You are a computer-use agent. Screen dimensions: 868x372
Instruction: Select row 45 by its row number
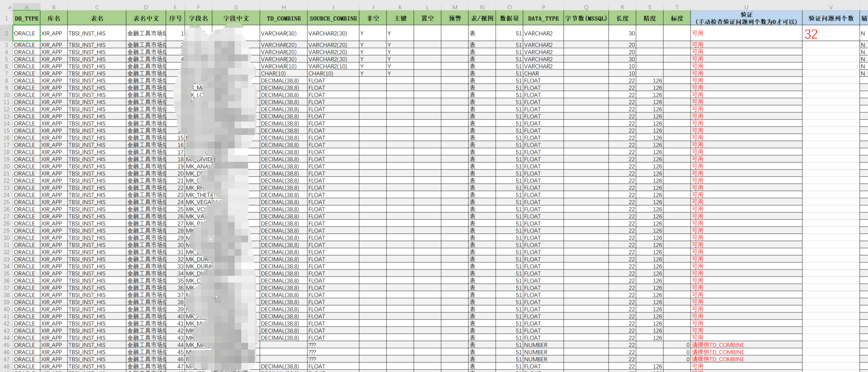6,345
